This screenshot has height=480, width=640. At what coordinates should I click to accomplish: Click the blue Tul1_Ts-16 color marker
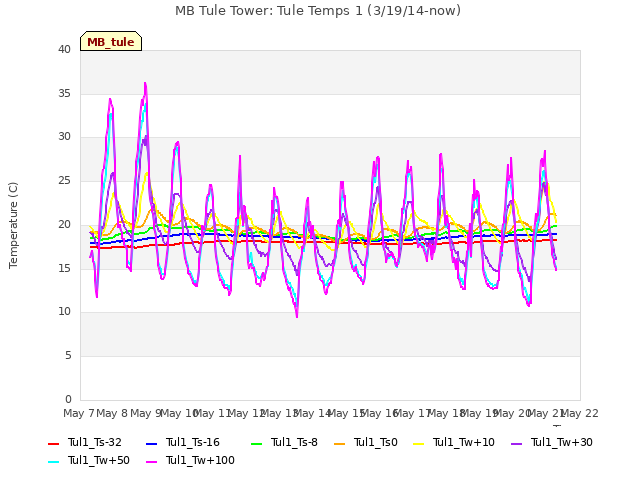pyautogui.click(x=151, y=443)
